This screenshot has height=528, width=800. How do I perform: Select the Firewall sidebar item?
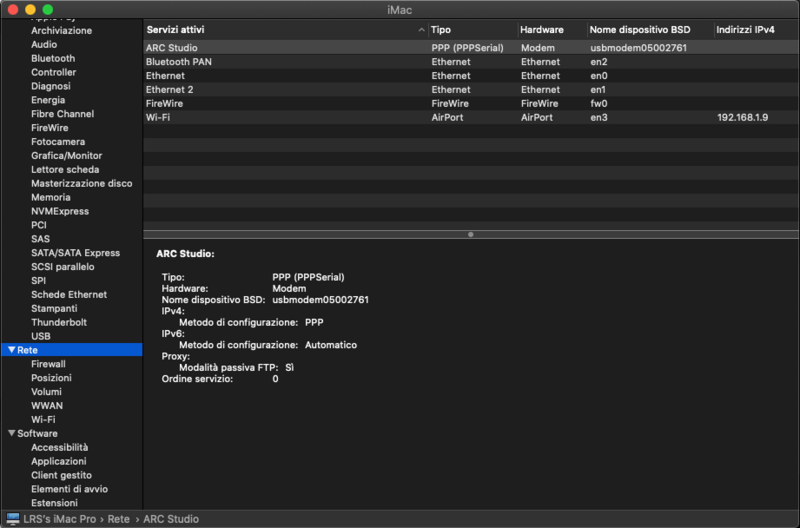pyautogui.click(x=48, y=364)
